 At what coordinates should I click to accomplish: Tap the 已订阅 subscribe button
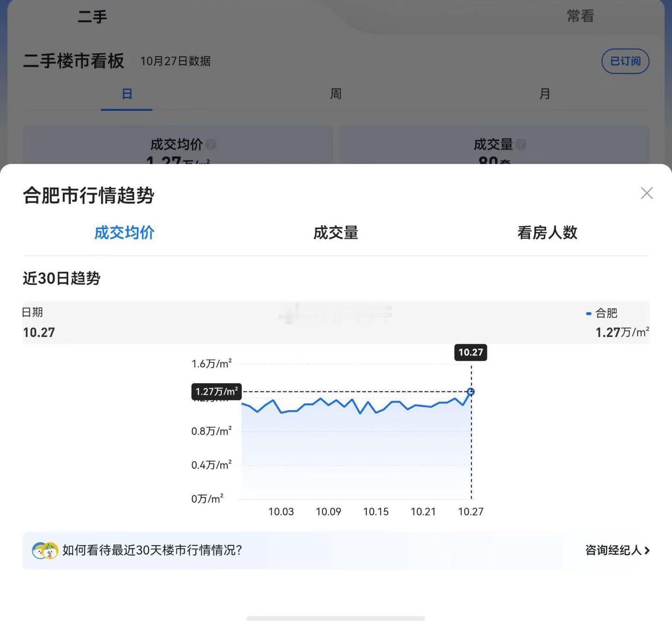pyautogui.click(x=625, y=61)
